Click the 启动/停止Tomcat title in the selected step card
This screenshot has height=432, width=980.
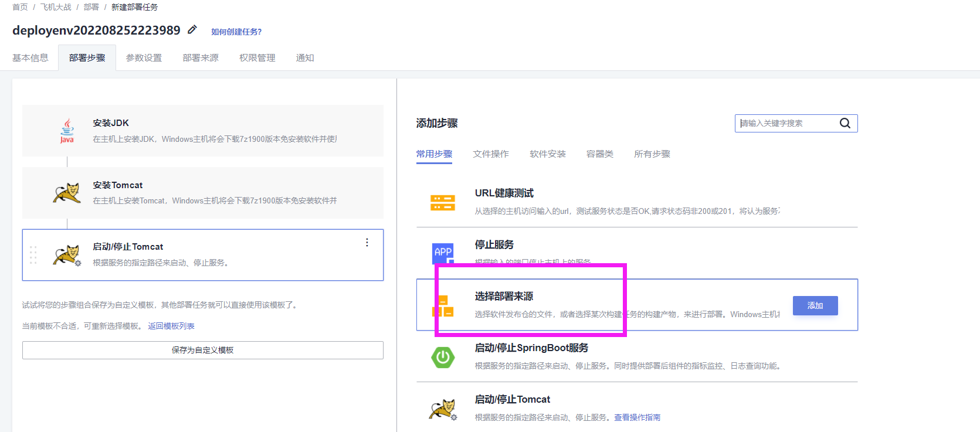point(128,247)
